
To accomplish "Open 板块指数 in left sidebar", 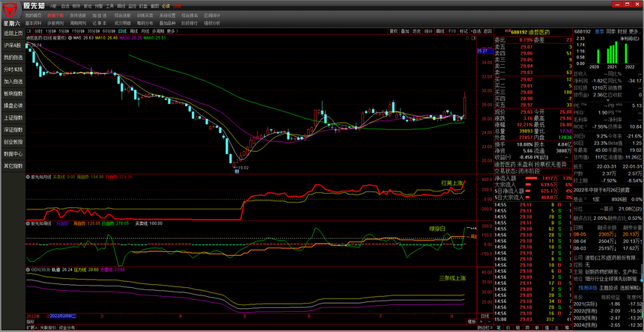I will point(13,93).
